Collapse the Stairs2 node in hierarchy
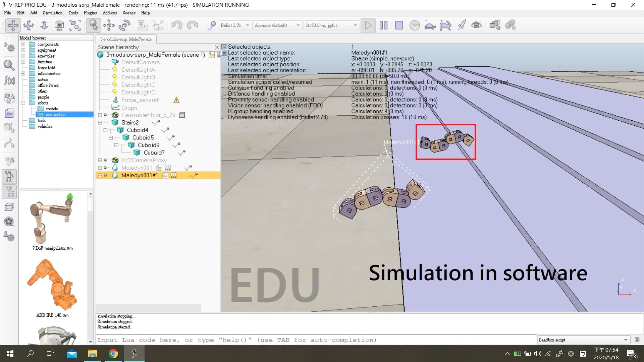The image size is (644, 362). (100, 123)
